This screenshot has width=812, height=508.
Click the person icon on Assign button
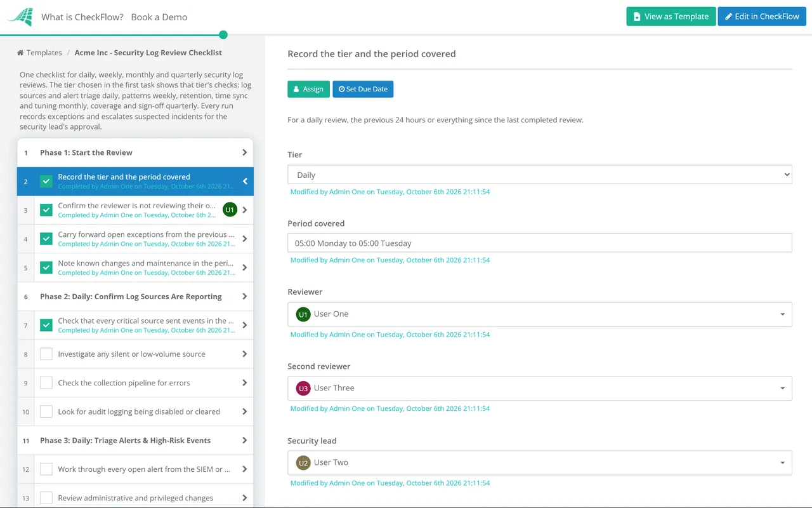tap(296, 90)
